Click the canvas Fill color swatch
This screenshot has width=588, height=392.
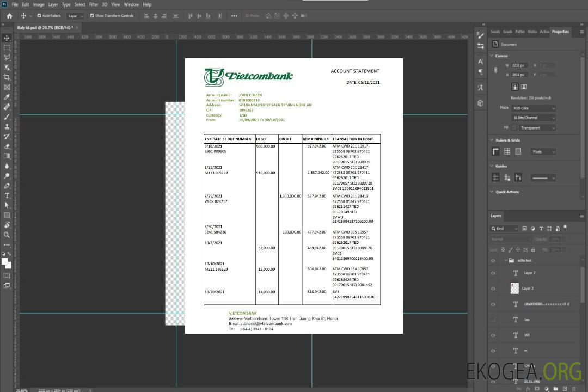tap(514, 128)
